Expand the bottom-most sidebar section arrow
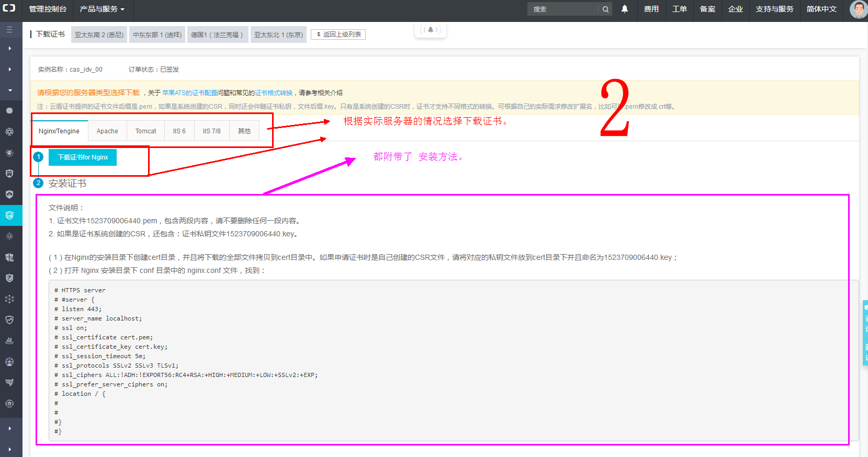The image size is (868, 457). tap(9, 449)
